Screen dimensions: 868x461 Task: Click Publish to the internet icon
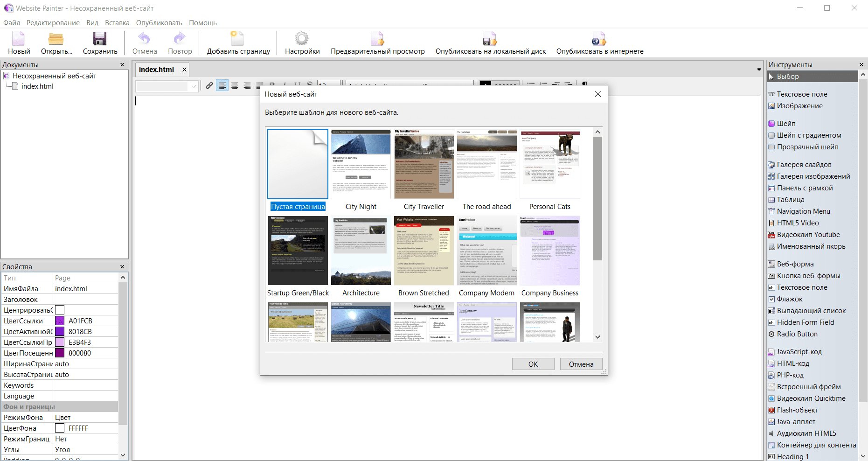(x=599, y=39)
